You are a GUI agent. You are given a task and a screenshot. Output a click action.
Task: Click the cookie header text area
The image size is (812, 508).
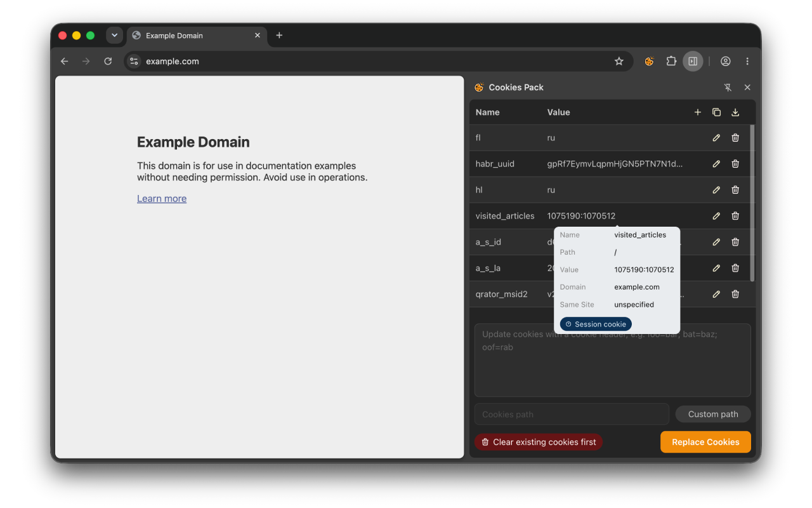coord(613,360)
